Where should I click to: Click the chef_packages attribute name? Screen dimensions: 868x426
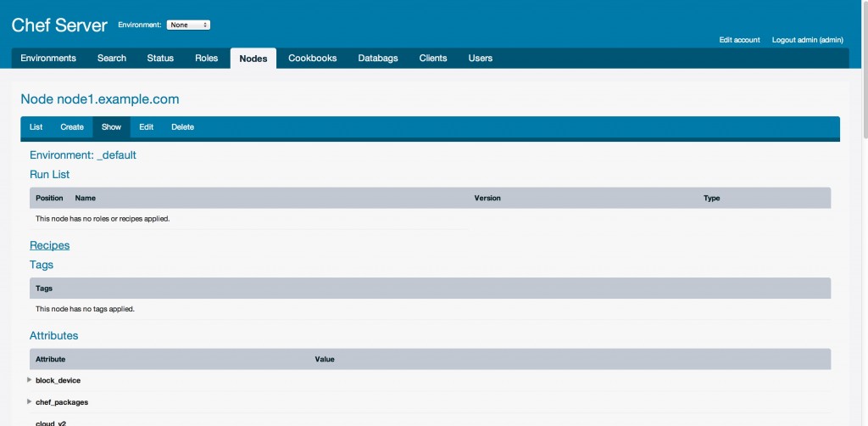click(62, 402)
